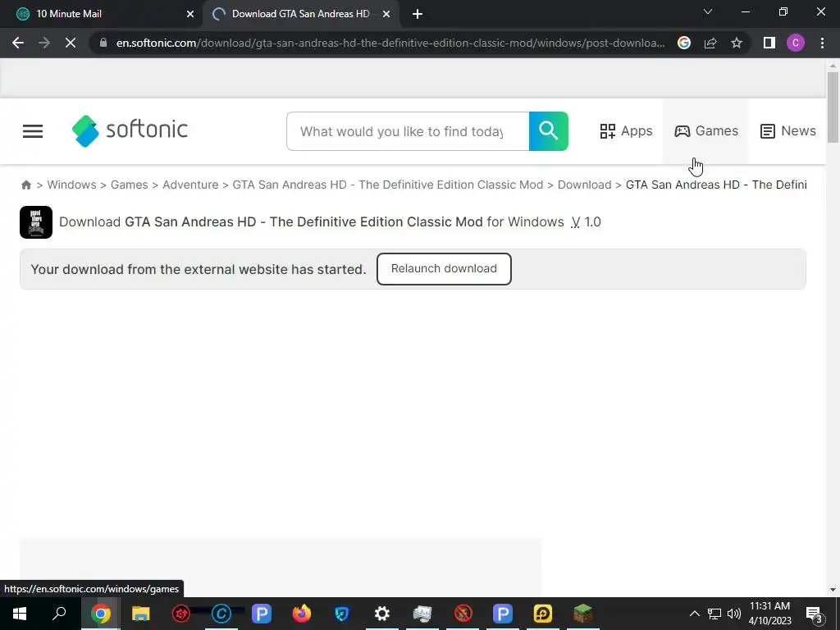840x630 pixels.
Task: Open the Games section
Action: (x=706, y=131)
